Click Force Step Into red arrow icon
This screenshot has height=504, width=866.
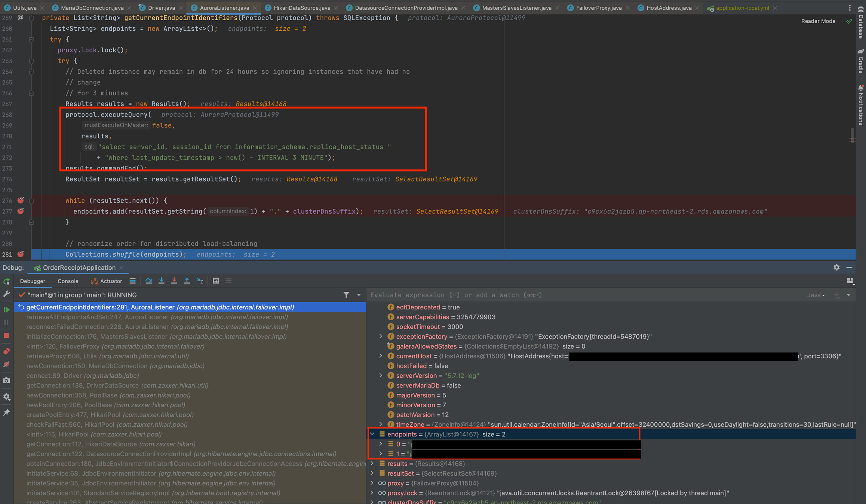pos(174,281)
